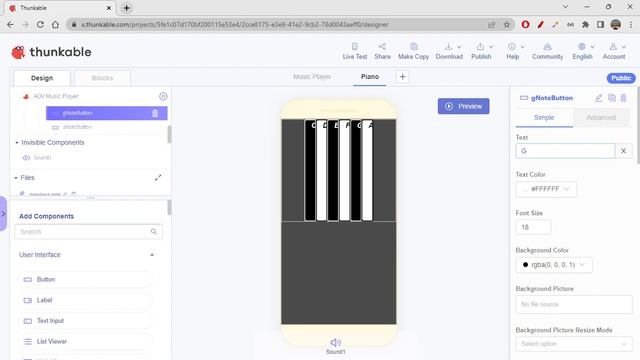Open the Background Color rgba picker
Screen dimensions: 640x360
coord(554,264)
